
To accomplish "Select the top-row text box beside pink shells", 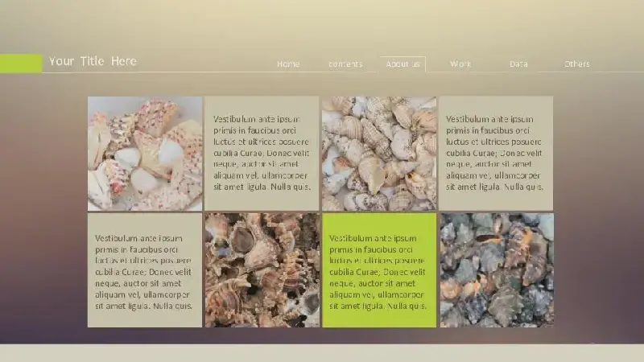I will pyautogui.click(x=262, y=154).
